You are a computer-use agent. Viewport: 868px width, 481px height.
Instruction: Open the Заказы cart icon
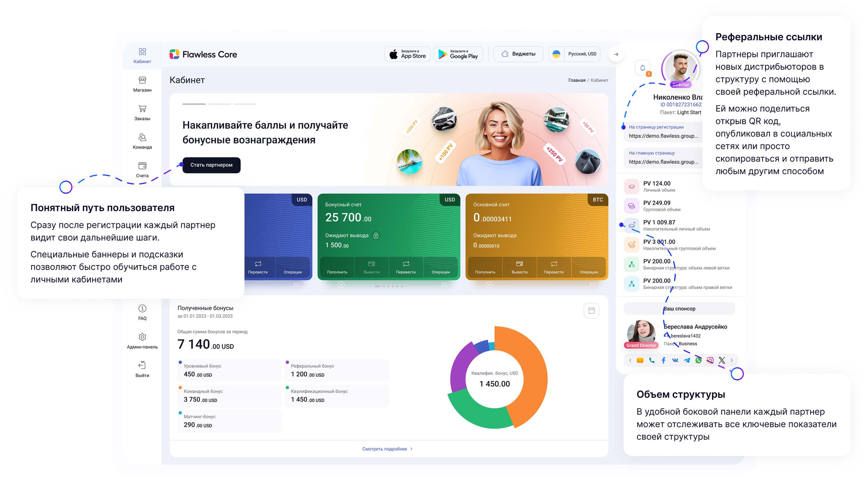click(x=142, y=109)
